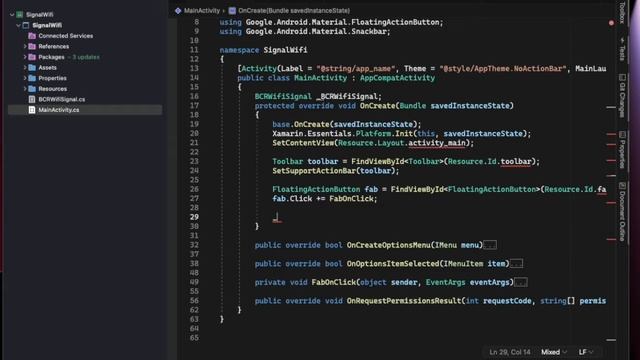Click the Properties panel icon on sidebar
Screen dimensions: 640x360
coord(622,134)
